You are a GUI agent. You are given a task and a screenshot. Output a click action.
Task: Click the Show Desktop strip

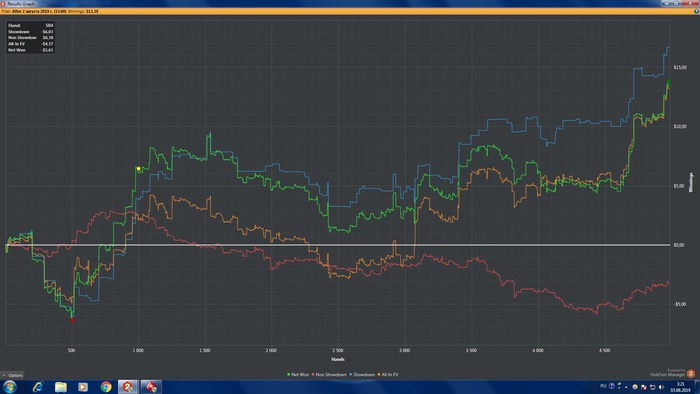point(697,387)
